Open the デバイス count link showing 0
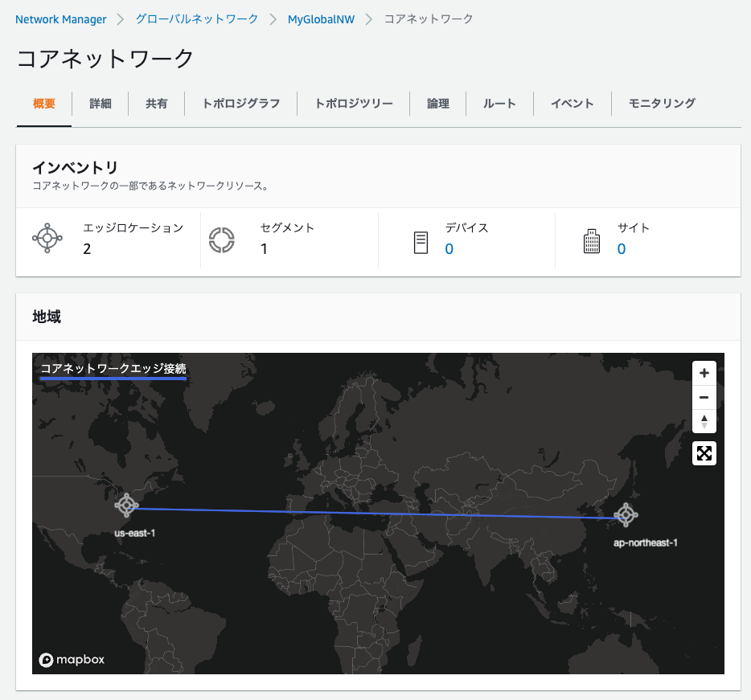 [x=449, y=249]
